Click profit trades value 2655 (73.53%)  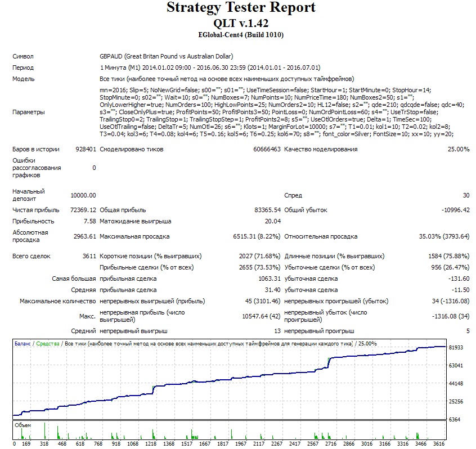point(259,267)
